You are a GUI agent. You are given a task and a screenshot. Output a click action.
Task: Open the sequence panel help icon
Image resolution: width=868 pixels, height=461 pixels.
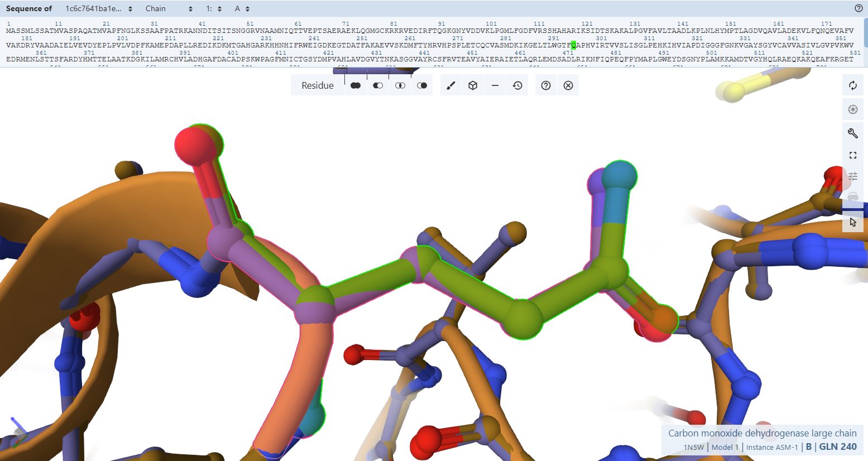(859, 8)
